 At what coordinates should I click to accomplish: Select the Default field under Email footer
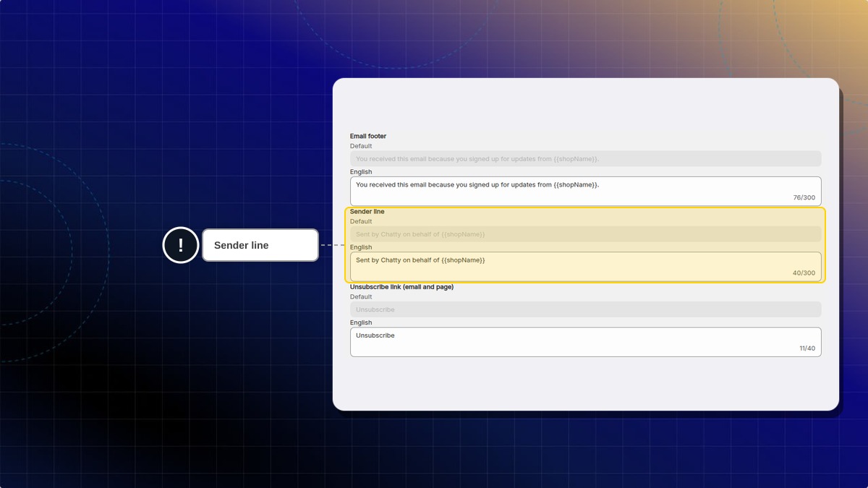pos(585,158)
